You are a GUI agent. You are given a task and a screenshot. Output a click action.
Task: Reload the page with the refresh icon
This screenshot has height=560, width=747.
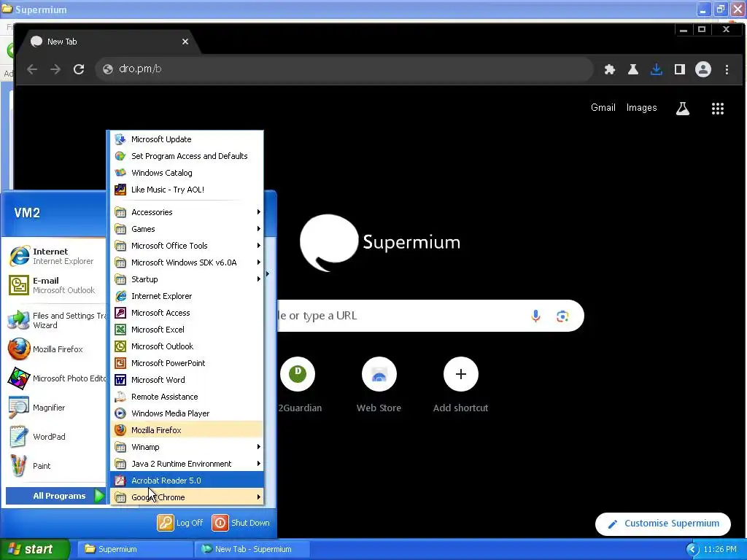coord(79,69)
